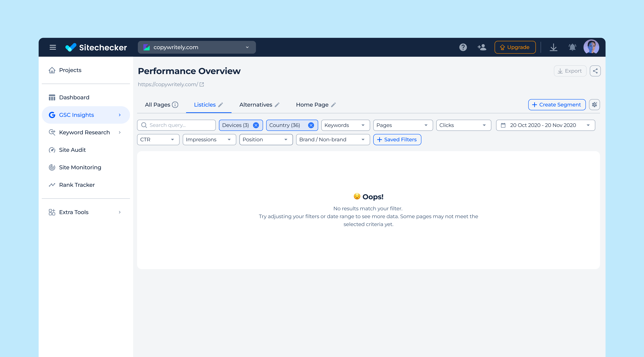The width and height of the screenshot is (644, 357).
Task: Click the help question mark icon
Action: pyautogui.click(x=463, y=47)
